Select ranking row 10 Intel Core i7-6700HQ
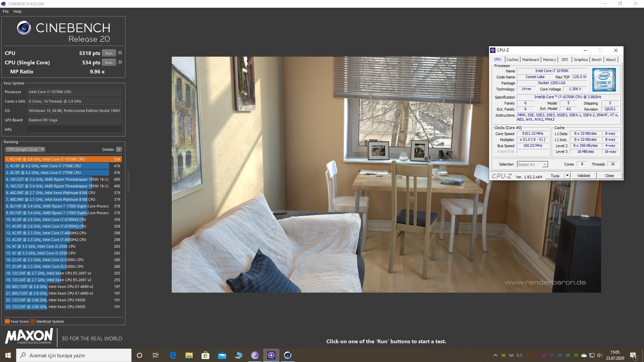Image resolution: width=644 pixels, height=362 pixels. click(x=63, y=220)
